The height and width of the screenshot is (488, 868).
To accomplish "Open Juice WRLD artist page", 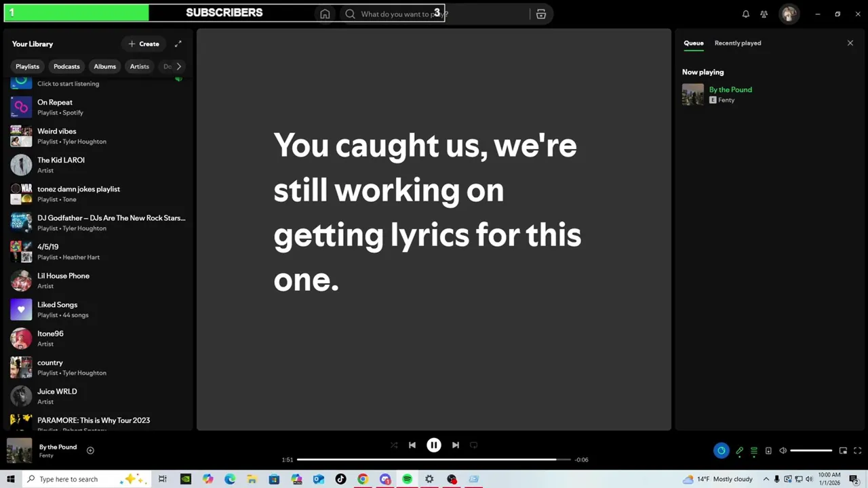I will 98,396.
